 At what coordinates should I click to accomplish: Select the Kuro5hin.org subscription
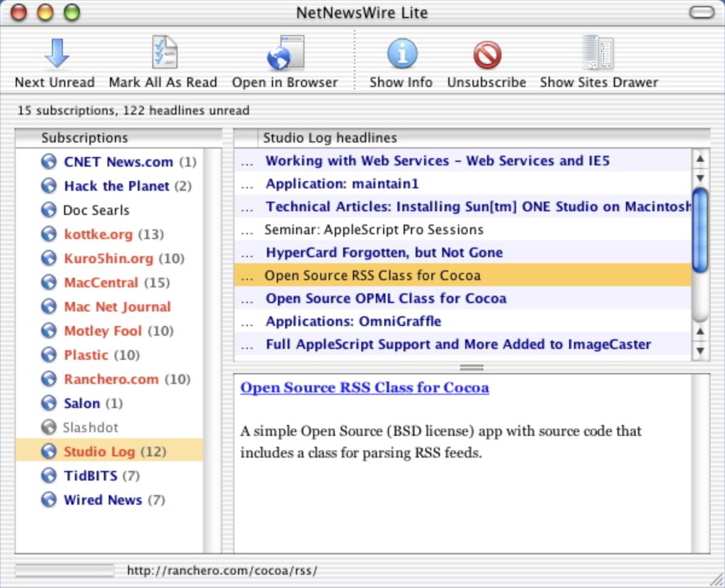click(110, 258)
